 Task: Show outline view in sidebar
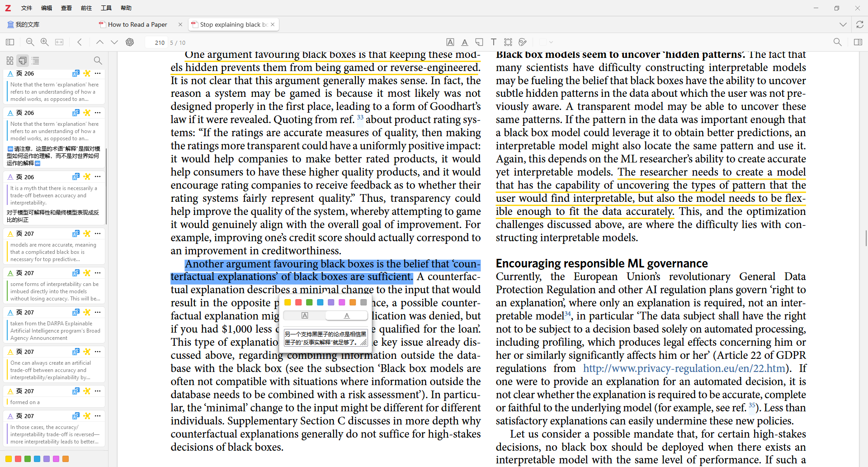[x=35, y=60]
